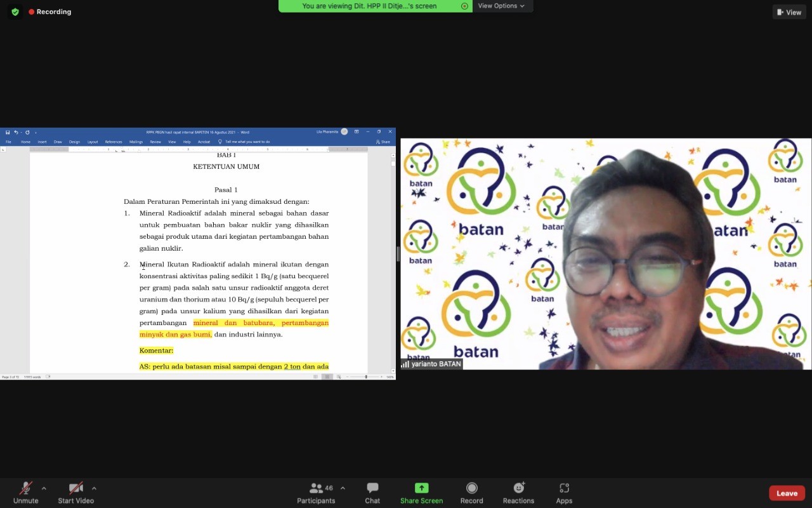Open the View ribbon tab in Word

172,142
